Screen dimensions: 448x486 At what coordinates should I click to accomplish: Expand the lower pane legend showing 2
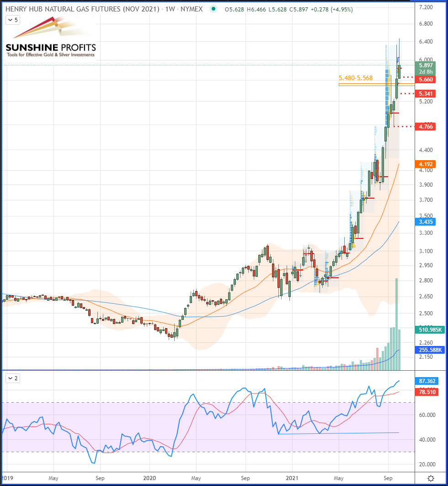[x=13, y=378]
